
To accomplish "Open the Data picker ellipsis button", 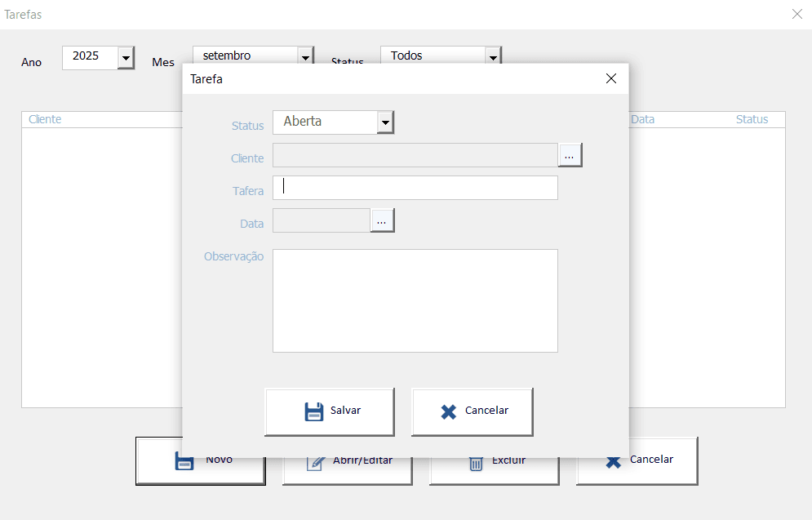I will 382,220.
